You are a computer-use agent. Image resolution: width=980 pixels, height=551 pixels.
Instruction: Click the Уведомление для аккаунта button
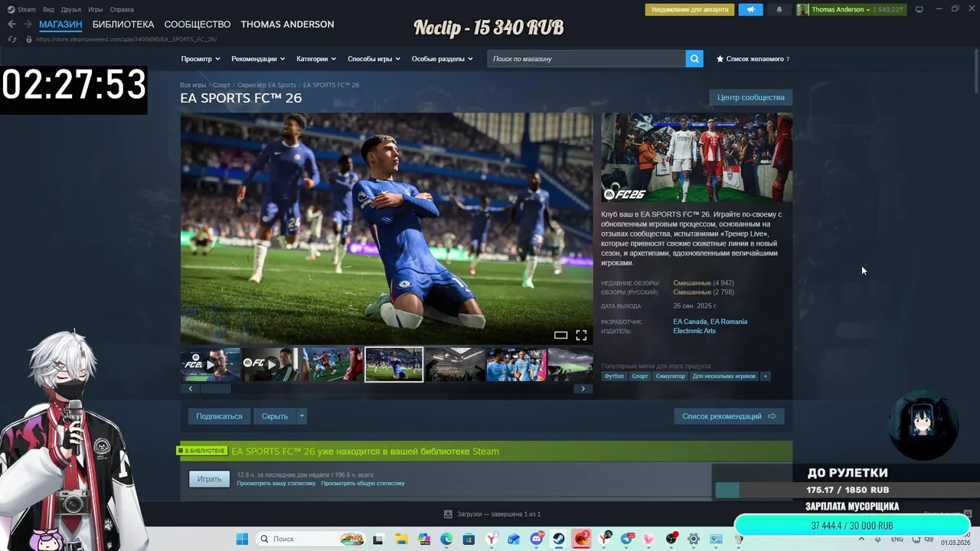click(x=690, y=9)
